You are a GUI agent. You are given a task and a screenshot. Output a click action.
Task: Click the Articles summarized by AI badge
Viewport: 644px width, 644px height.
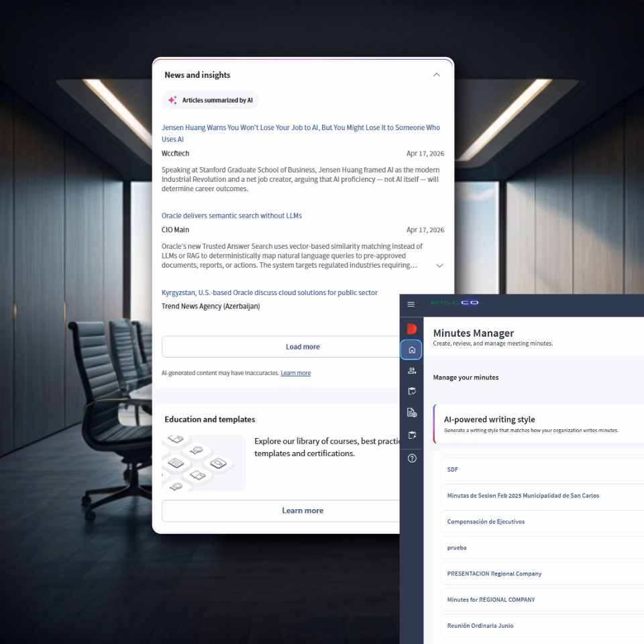(210, 100)
